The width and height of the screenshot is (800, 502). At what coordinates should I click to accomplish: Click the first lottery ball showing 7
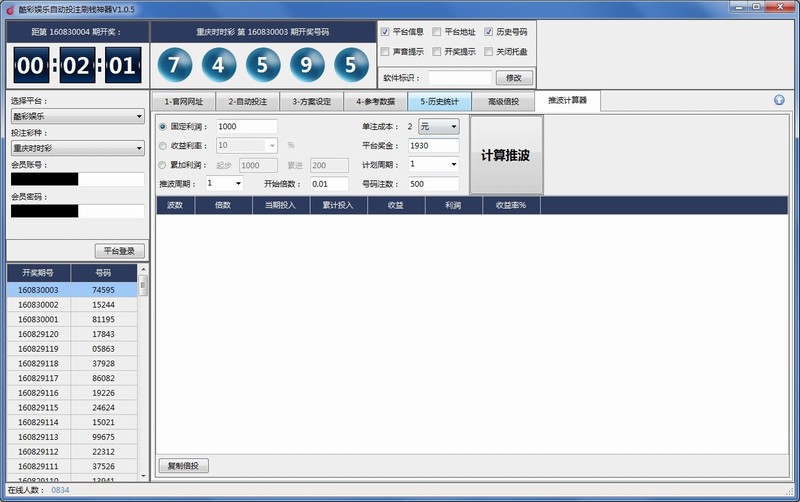click(174, 65)
